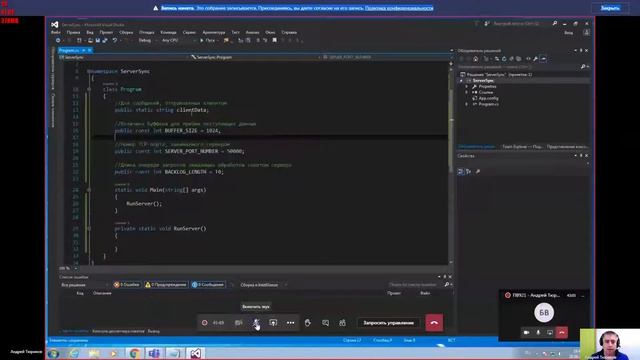This screenshot has height=360, width=640.
Task: Open the Windows Start button
Action: [x=53, y=353]
